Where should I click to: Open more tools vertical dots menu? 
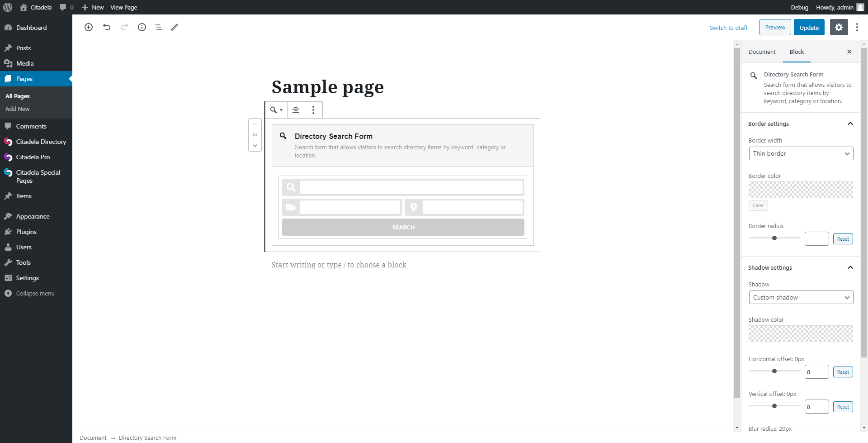[x=857, y=27]
